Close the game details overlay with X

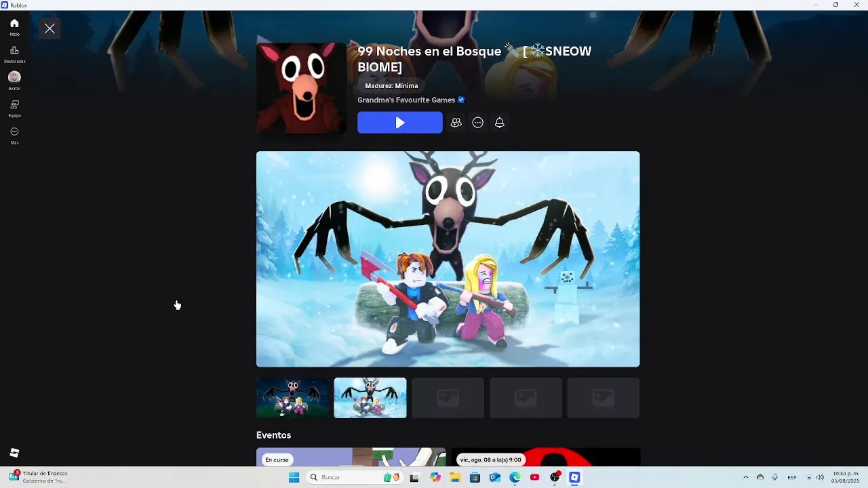coord(50,28)
